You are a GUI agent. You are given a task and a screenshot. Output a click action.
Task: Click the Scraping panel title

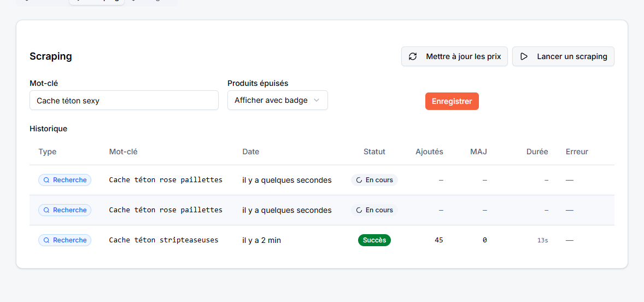[50, 56]
